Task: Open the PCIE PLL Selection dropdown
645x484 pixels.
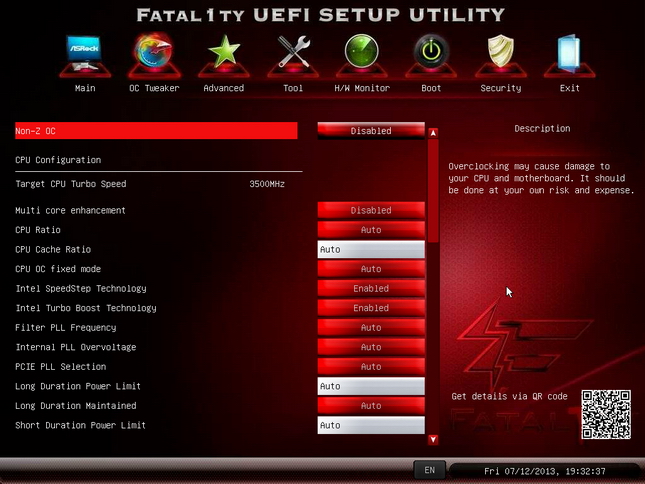Action: [371, 366]
